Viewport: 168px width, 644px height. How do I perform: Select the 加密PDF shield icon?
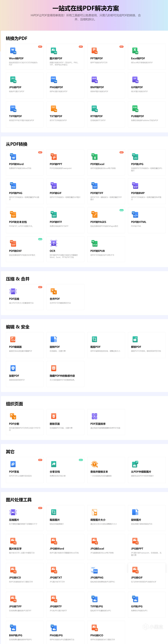(x=13, y=368)
